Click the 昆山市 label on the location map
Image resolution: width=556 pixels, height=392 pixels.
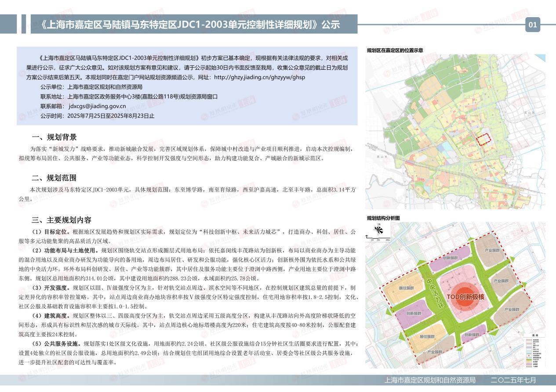click(381, 156)
